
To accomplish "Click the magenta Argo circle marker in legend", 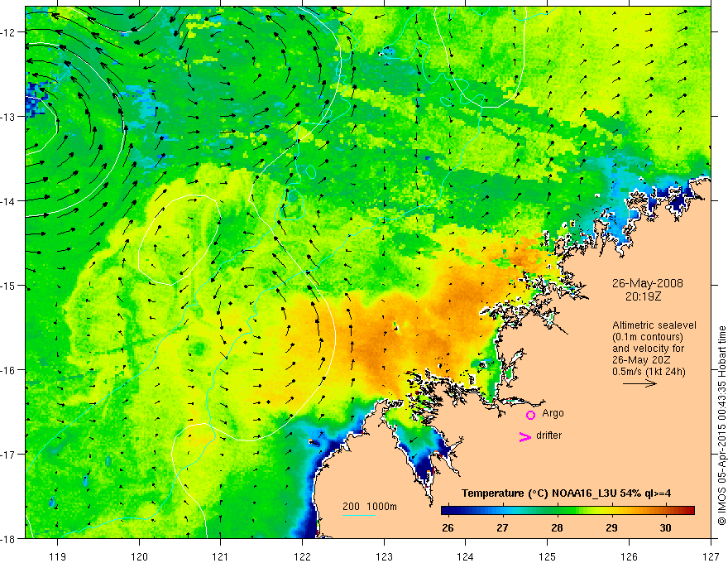I will (530, 415).
